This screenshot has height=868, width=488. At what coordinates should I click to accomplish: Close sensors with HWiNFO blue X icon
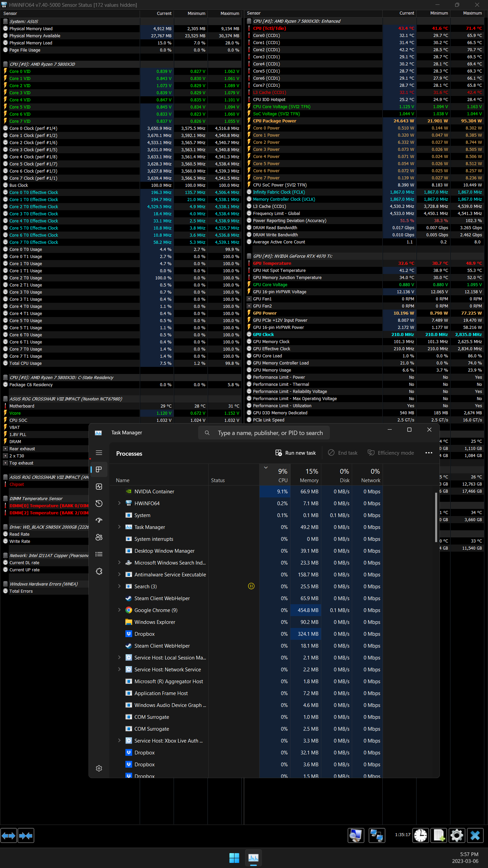tap(475, 835)
